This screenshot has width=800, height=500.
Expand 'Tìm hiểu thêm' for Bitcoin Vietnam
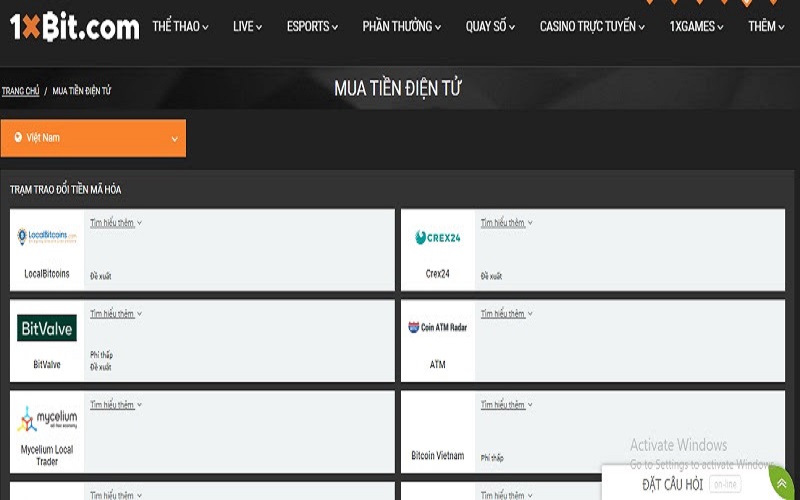[506, 405]
